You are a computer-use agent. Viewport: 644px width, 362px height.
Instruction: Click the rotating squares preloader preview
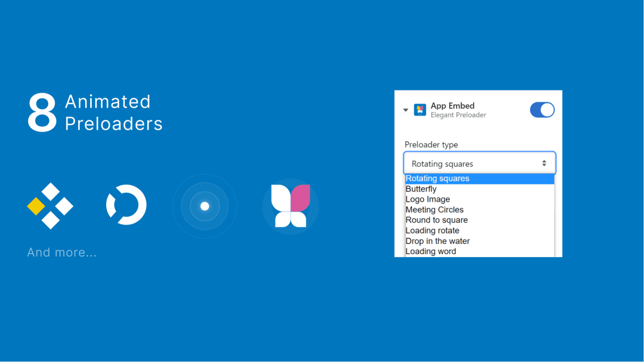(50, 206)
